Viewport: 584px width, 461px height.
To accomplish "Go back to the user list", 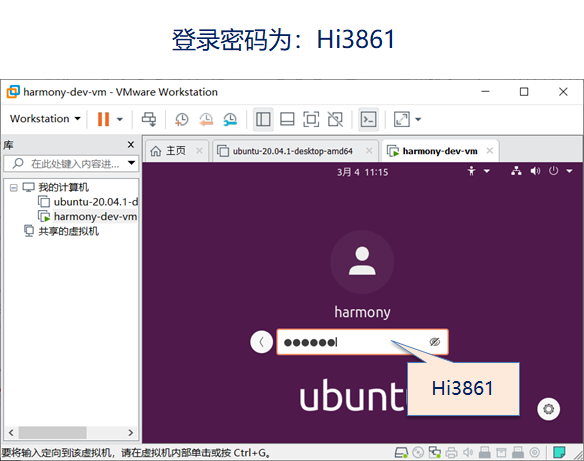I will coord(261,342).
